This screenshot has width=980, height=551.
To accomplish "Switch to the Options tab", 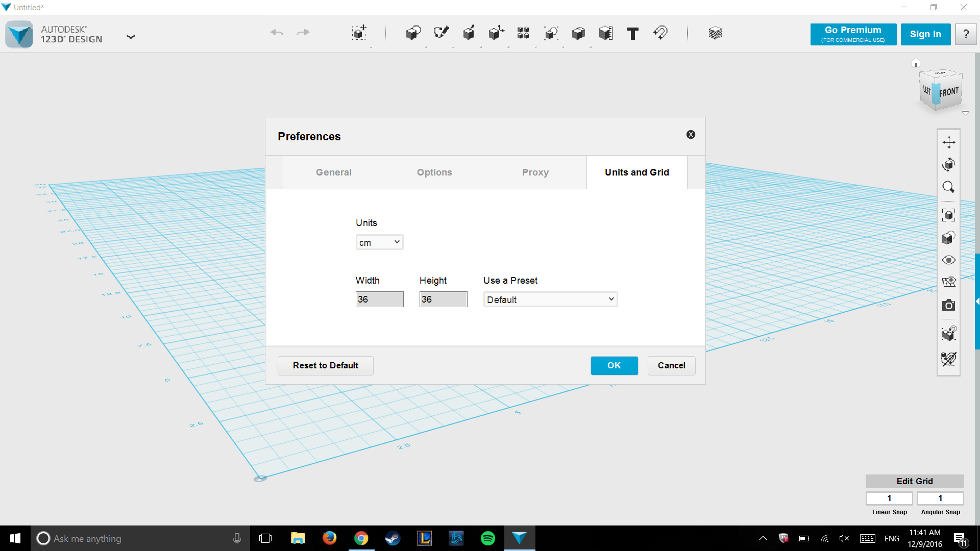I will coord(434,172).
